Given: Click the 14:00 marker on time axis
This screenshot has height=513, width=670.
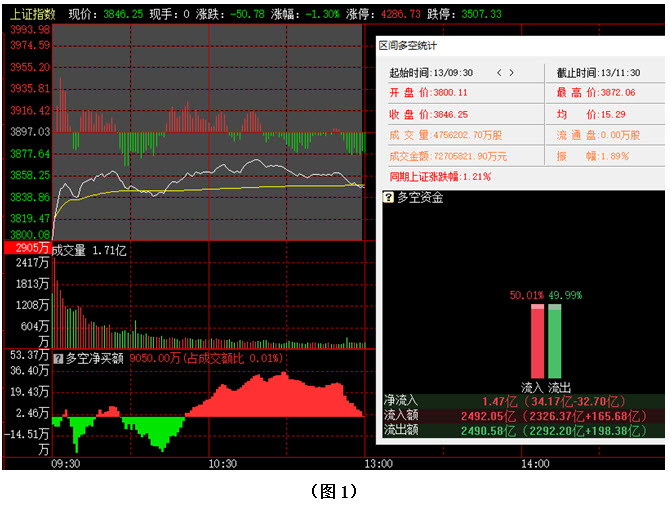Looking at the screenshot, I should pos(535,463).
